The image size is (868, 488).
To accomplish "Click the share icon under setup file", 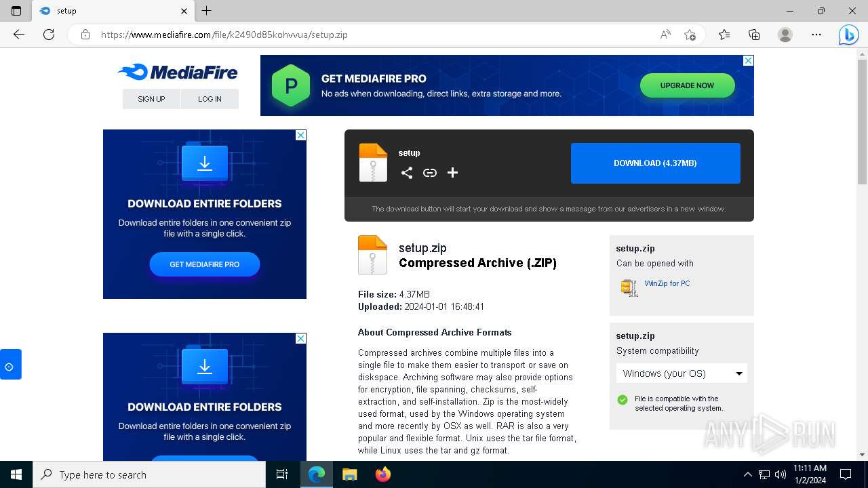I will pos(406,173).
